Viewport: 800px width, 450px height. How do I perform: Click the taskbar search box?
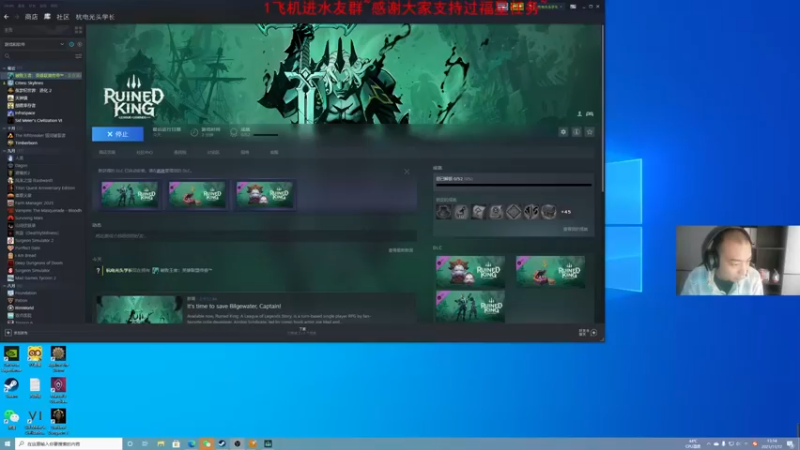tap(69, 444)
